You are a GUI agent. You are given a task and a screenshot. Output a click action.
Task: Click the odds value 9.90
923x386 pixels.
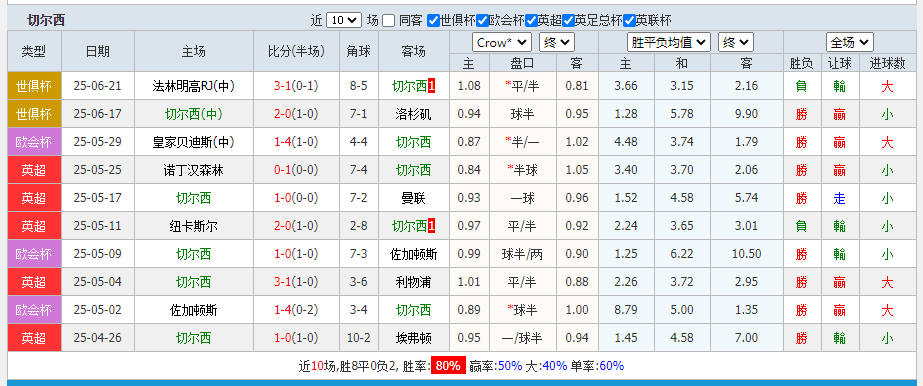tap(746, 114)
